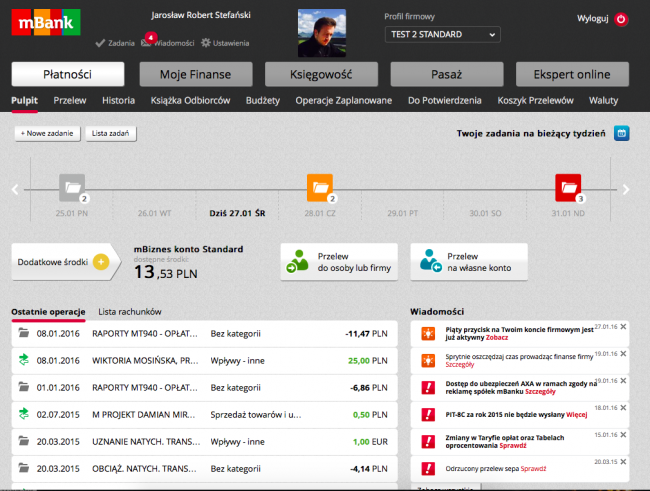Viewport: 650px width, 491px height.
Task: Click the Lista zadań button
Action: [111, 134]
